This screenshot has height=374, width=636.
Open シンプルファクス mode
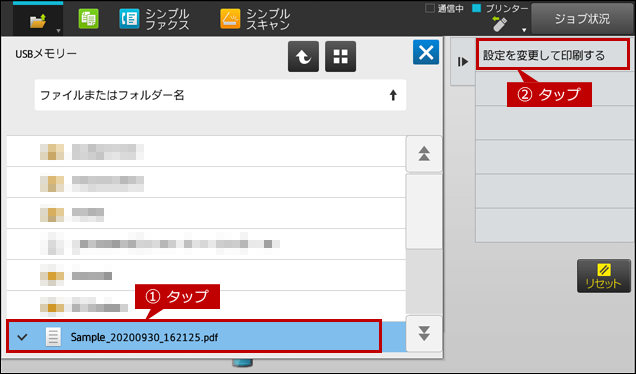click(155, 19)
